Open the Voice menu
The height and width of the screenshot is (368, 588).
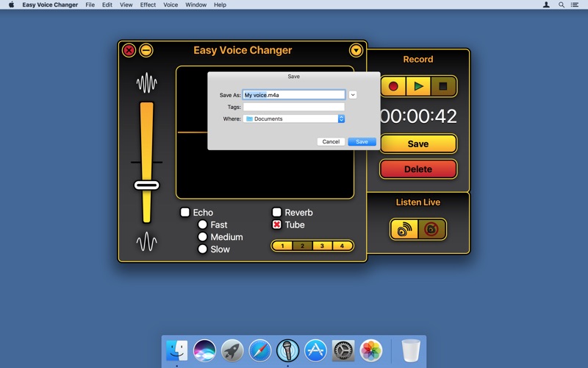[x=171, y=4]
